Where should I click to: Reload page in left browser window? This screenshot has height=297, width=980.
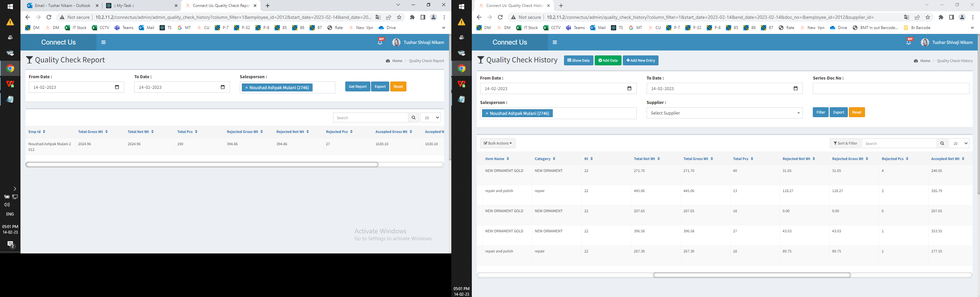click(x=49, y=17)
